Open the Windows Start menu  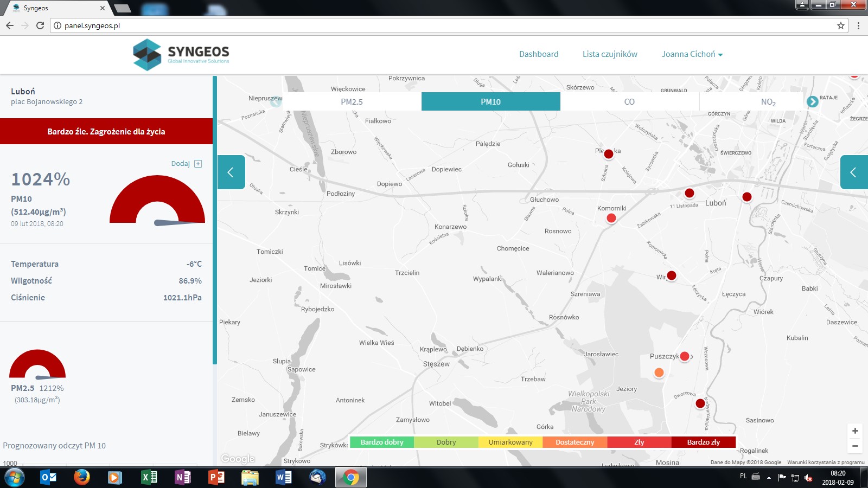click(15, 477)
